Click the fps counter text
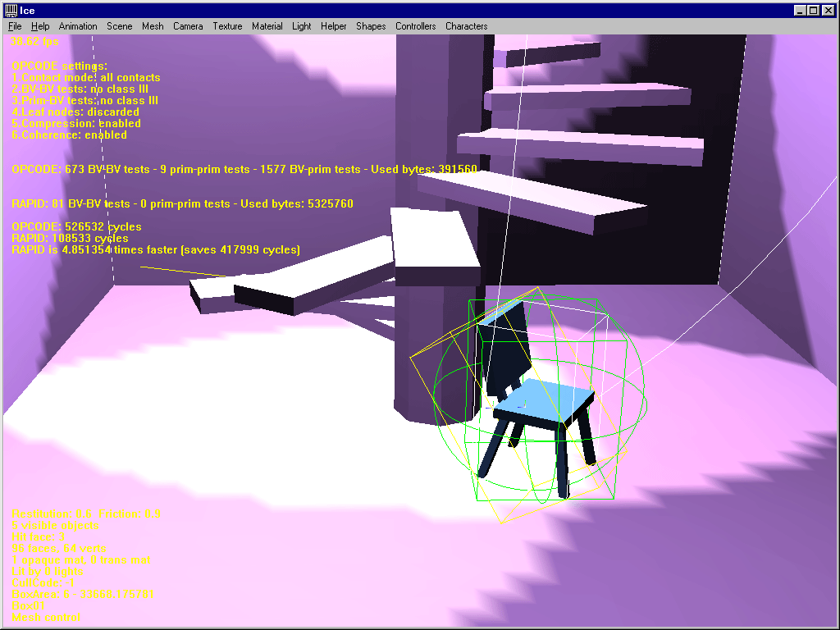840x630 pixels. (x=34, y=41)
